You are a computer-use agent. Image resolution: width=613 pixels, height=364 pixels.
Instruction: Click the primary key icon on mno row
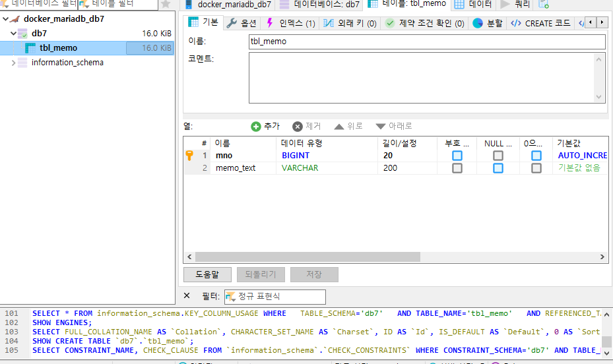pos(189,156)
